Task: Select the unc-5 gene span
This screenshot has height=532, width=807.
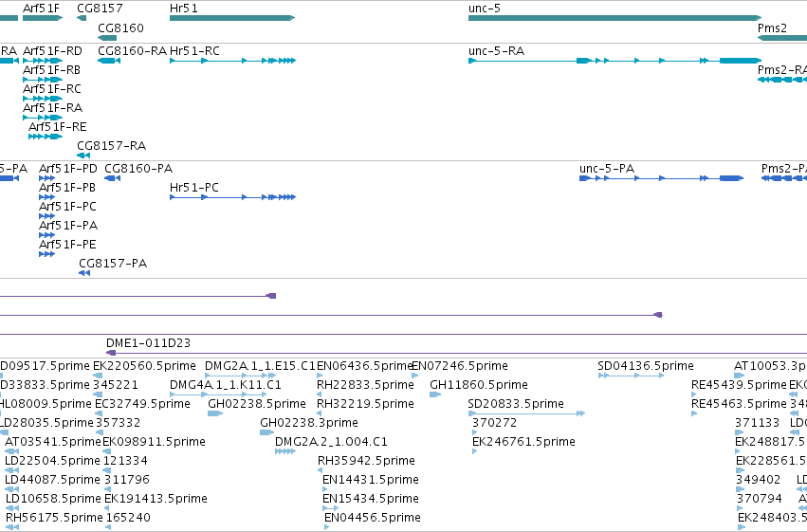Action: (x=614, y=18)
